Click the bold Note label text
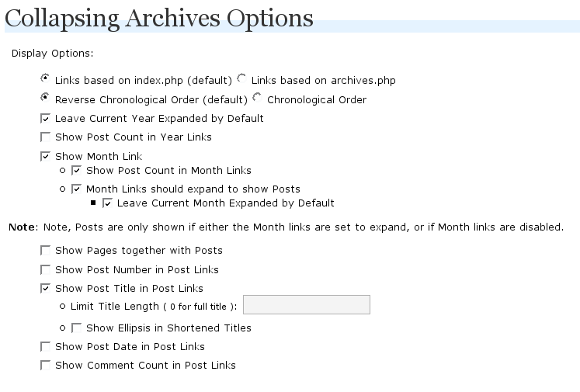The image size is (580, 392). (23, 227)
